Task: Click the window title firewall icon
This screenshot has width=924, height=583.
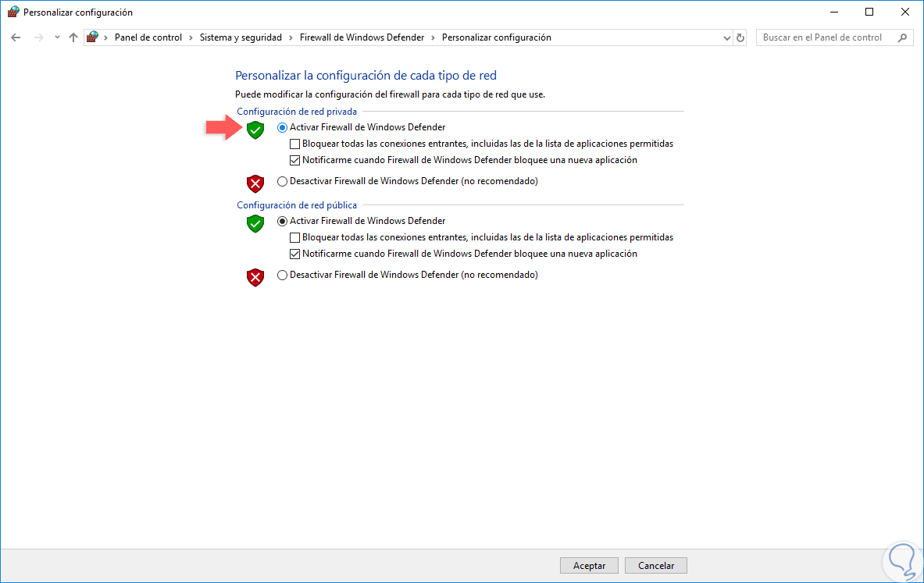Action: pos(13,12)
